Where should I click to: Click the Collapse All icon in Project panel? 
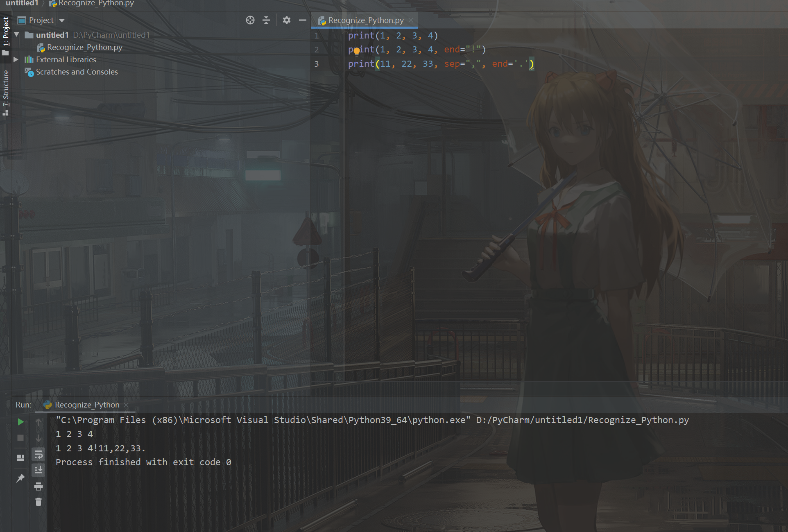pos(266,20)
